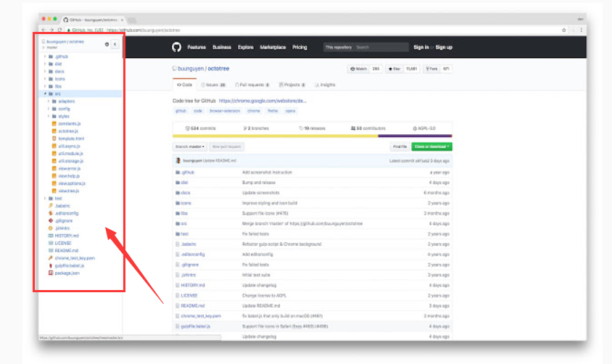Click chrome_test_key.pem key icon in sidebar
Image resolution: width=612 pixels, height=364 pixels.
click(50, 258)
